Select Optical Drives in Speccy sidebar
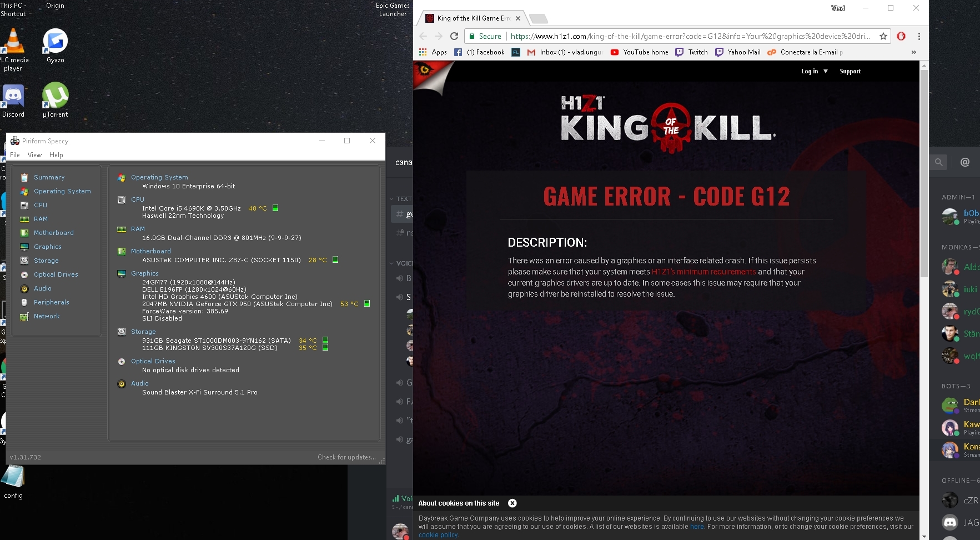980x540 pixels. 56,274
